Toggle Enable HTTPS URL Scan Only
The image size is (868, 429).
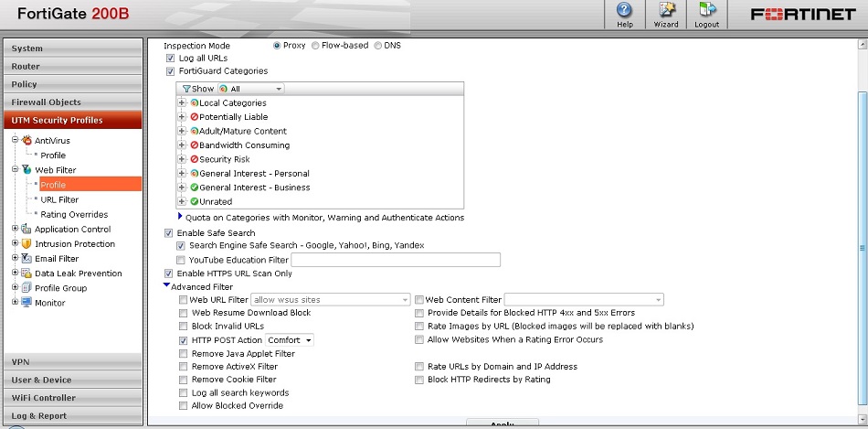[x=168, y=273]
